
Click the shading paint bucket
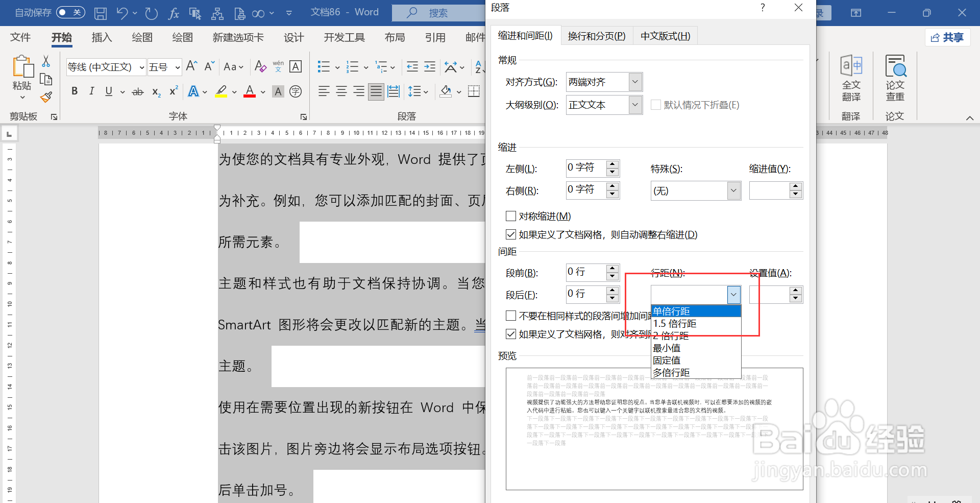click(x=446, y=91)
